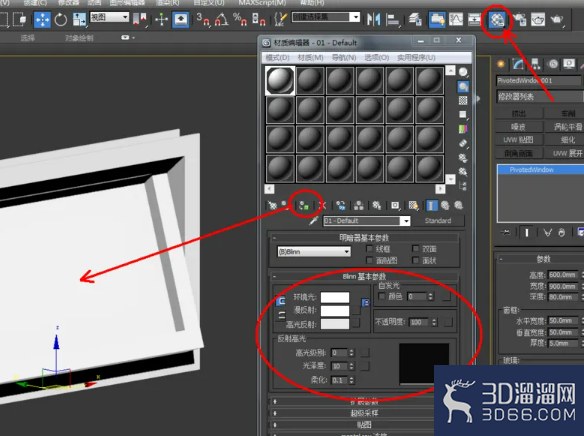Open the Modify panel tab icon
Screen dimensions: 584x436
(518, 64)
